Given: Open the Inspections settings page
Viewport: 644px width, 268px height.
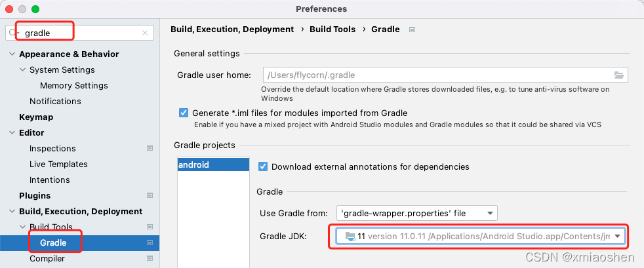Looking at the screenshot, I should coord(52,148).
